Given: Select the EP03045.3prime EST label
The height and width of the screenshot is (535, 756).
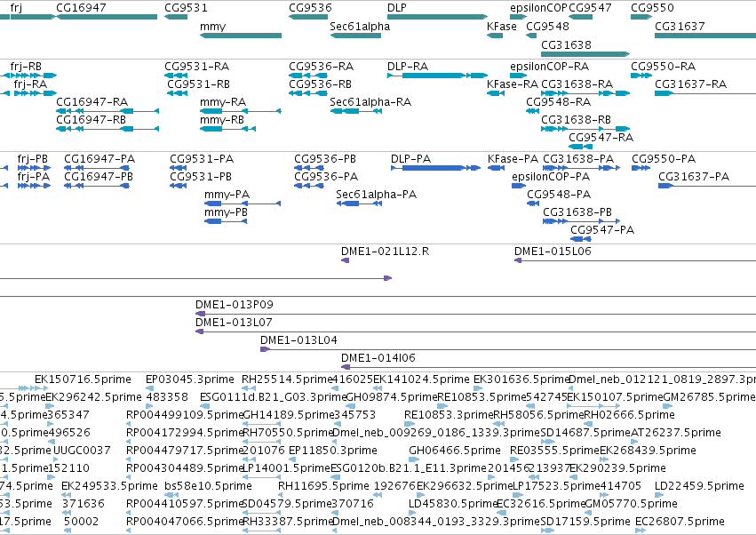Looking at the screenshot, I should [190, 379].
